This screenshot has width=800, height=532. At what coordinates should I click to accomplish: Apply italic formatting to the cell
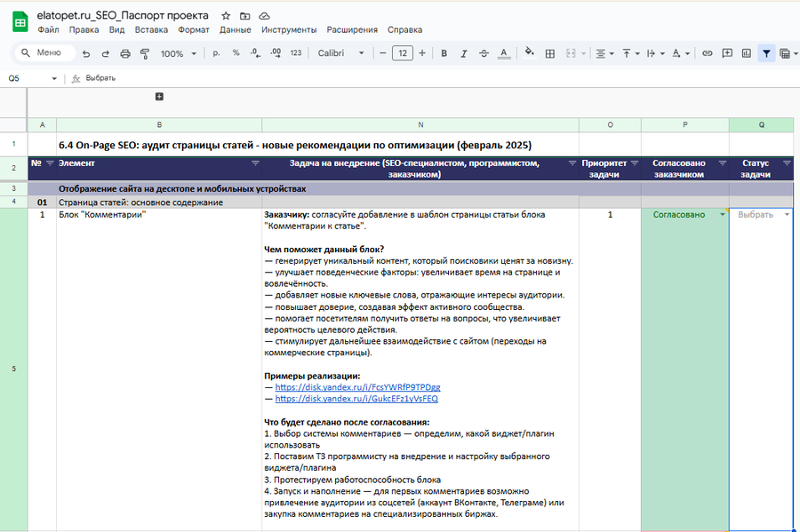tap(463, 53)
